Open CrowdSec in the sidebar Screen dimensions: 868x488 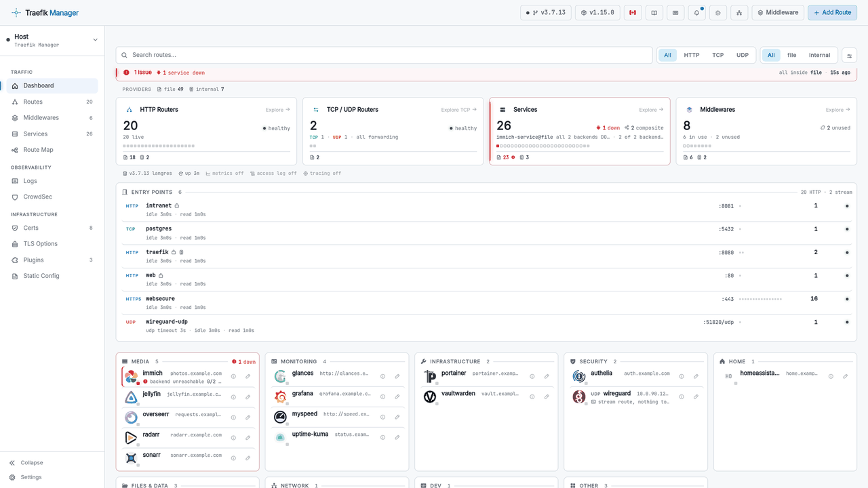pyautogui.click(x=52, y=197)
